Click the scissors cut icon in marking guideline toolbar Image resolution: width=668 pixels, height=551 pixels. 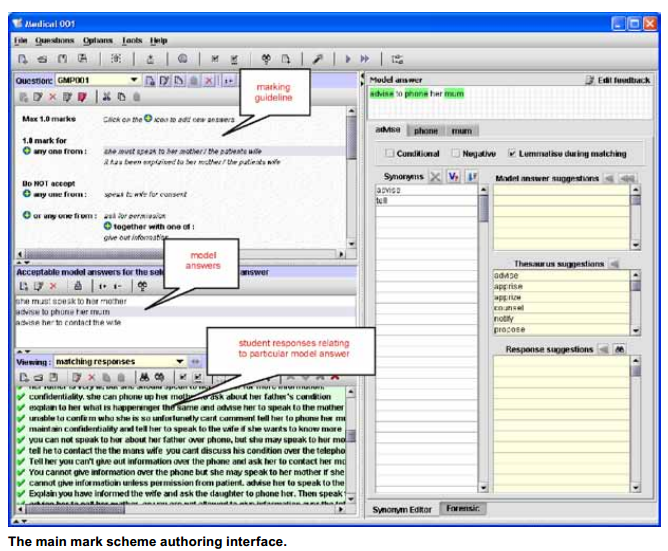pos(107,97)
